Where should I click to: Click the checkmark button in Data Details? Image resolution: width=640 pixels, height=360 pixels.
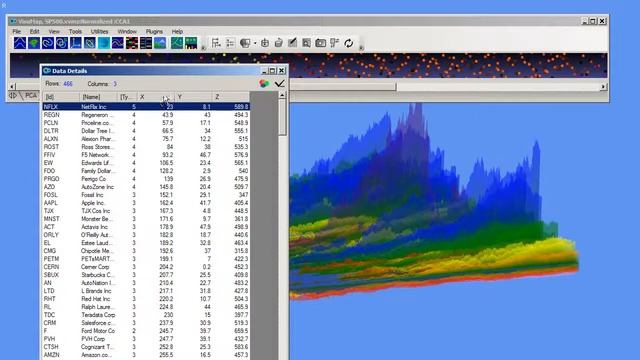pyautogui.click(x=280, y=84)
